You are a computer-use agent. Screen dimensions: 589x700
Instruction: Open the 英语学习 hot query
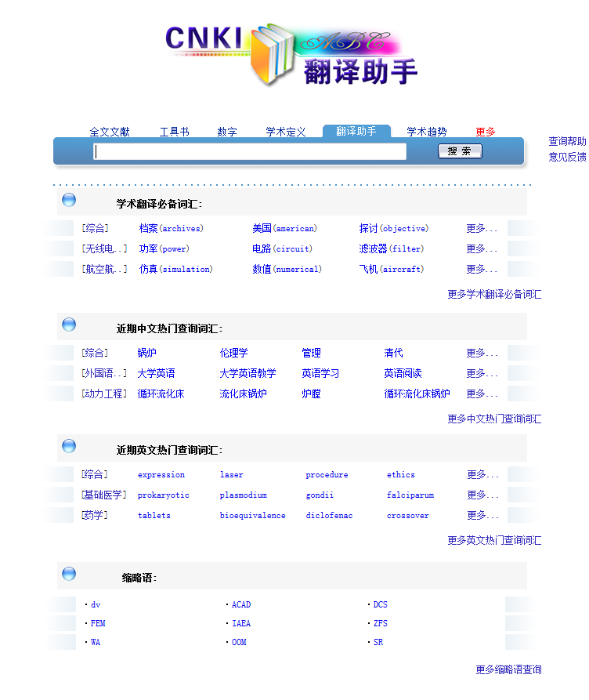click(320, 373)
